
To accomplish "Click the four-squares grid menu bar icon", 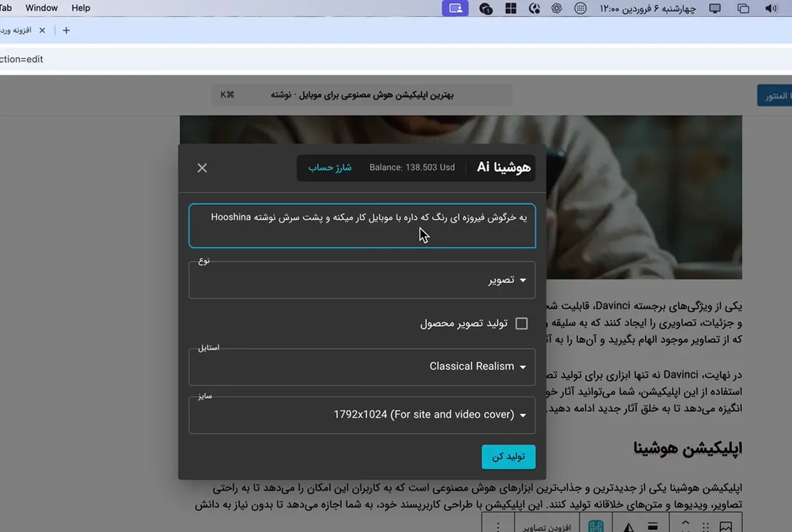I will 511,8.
